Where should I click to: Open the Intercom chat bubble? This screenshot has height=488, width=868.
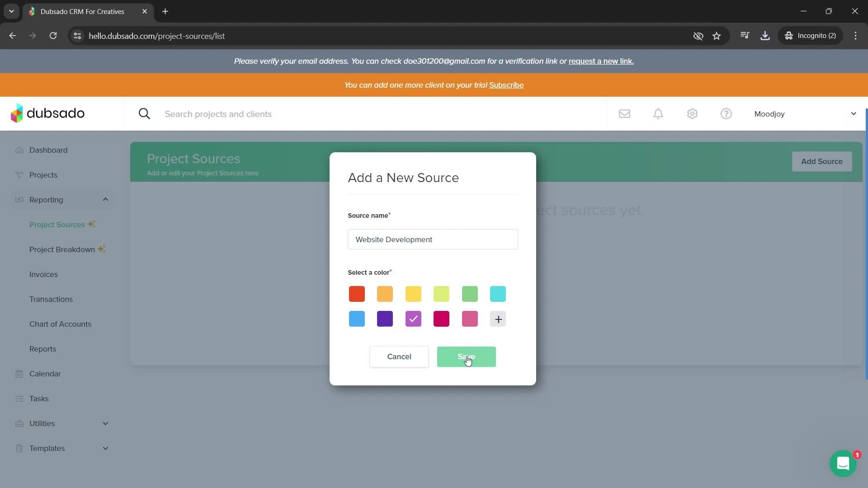[x=843, y=463]
